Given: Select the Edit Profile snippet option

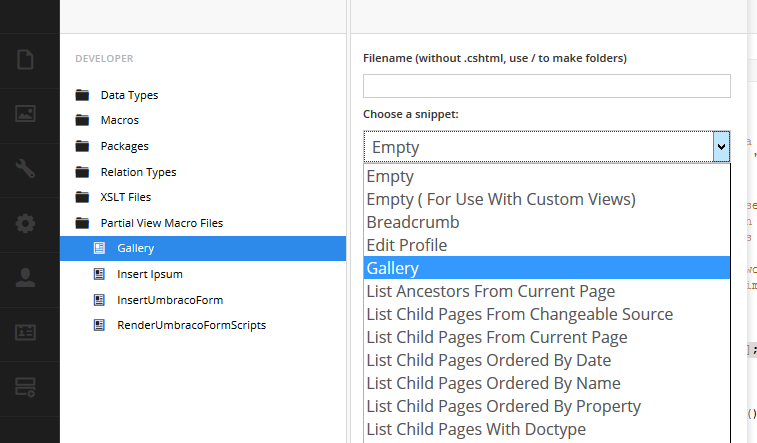Looking at the screenshot, I should (406, 245).
